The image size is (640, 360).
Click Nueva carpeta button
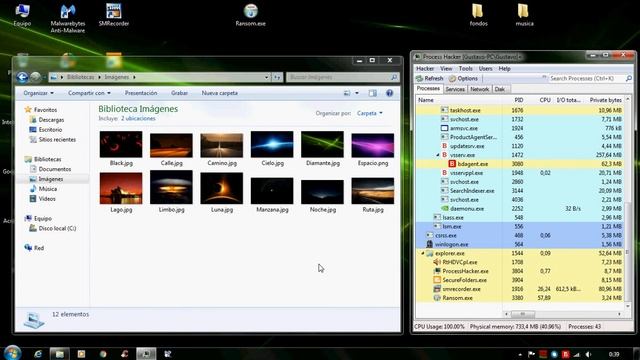coord(220,93)
